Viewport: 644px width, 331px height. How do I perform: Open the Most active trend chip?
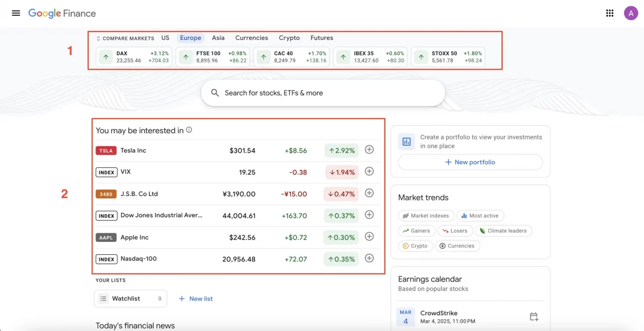click(480, 216)
